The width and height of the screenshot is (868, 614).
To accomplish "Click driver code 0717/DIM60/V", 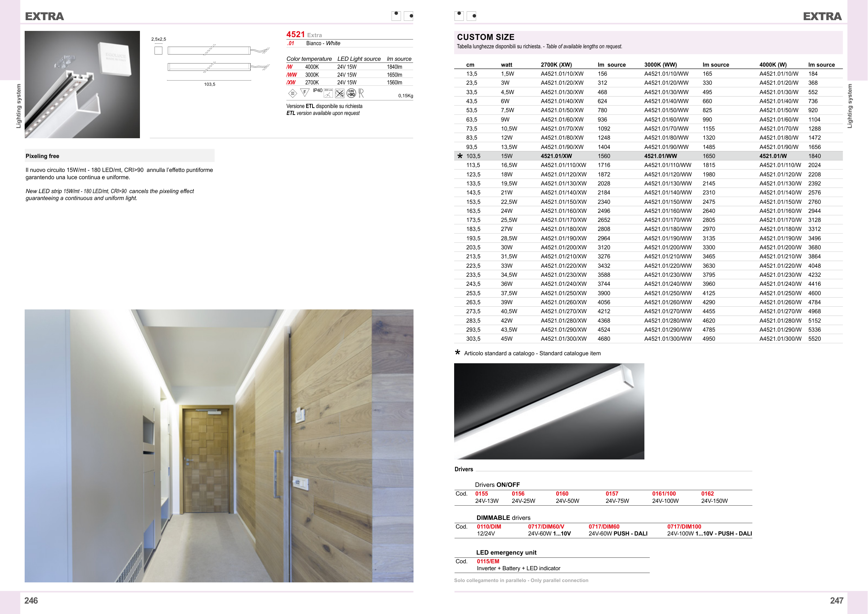I will click(x=546, y=527).
